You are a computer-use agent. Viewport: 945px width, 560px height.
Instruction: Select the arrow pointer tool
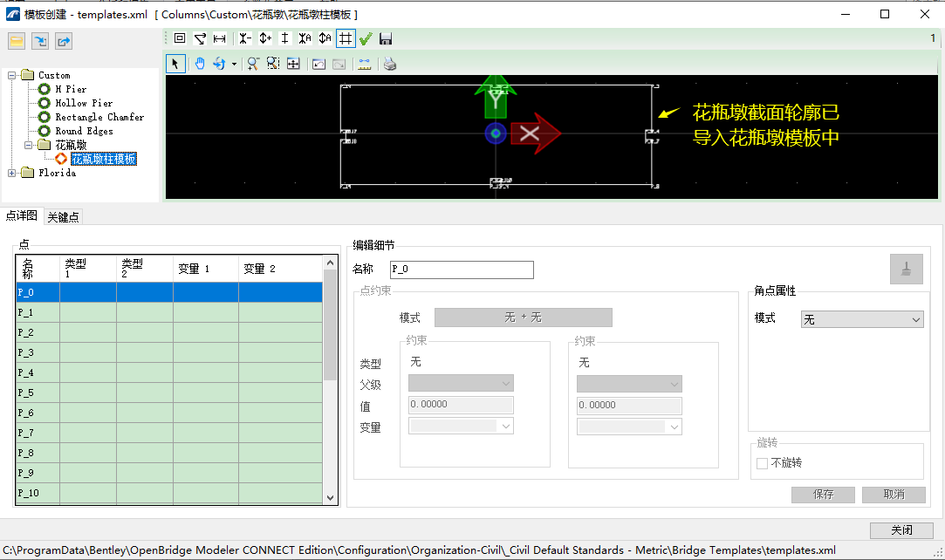pyautogui.click(x=175, y=63)
